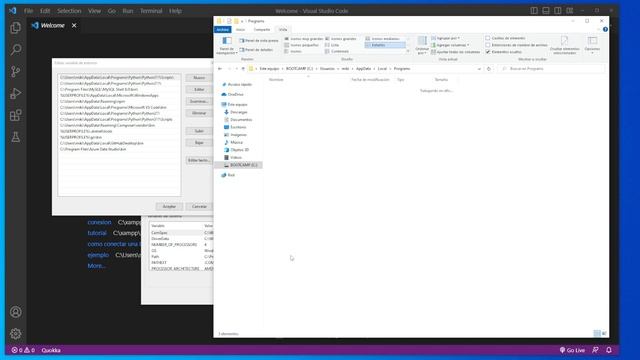
Task: Expand address bar history dropdown
Action: point(479,69)
